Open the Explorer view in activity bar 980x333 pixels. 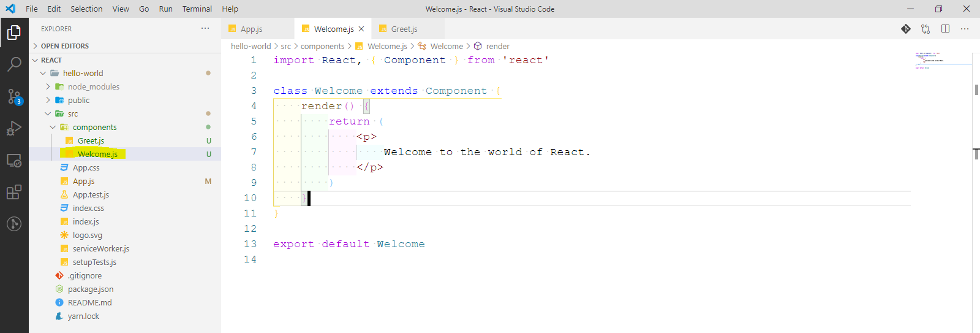(x=14, y=32)
